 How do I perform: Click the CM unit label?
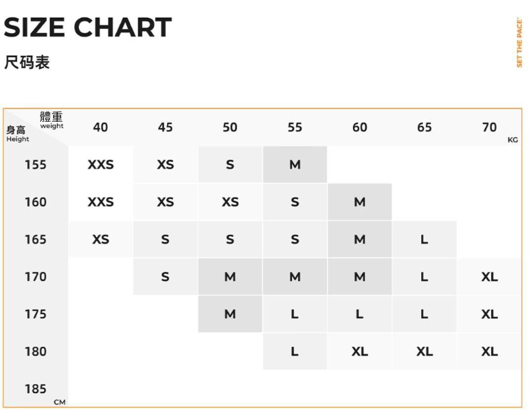coord(60,402)
